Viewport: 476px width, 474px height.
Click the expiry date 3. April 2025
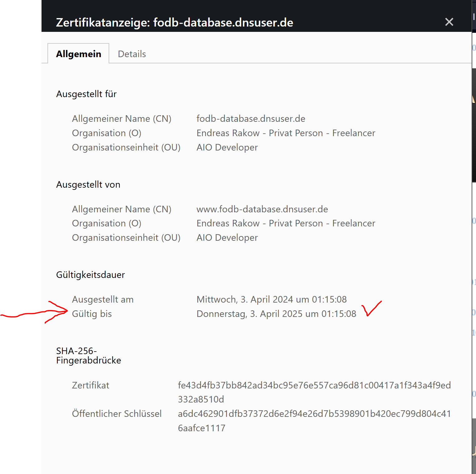tap(276, 314)
